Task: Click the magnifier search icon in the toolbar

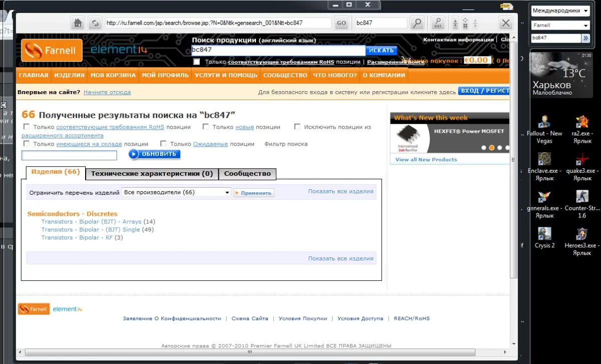Action: pyautogui.click(x=417, y=23)
